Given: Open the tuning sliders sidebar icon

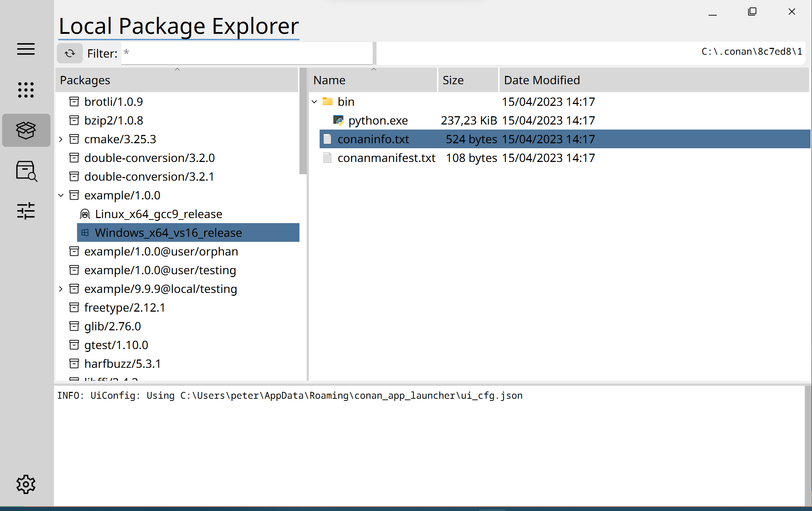Looking at the screenshot, I should (26, 211).
